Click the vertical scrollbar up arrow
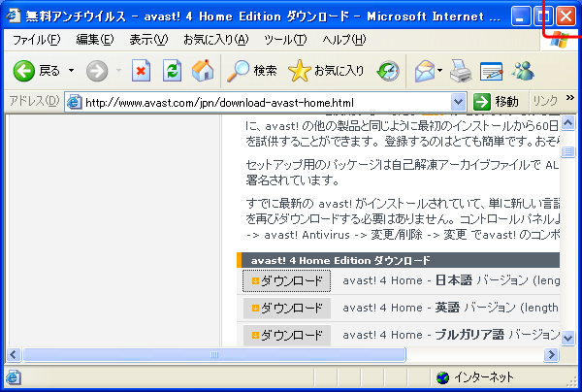This screenshot has height=392, width=582. click(x=567, y=123)
